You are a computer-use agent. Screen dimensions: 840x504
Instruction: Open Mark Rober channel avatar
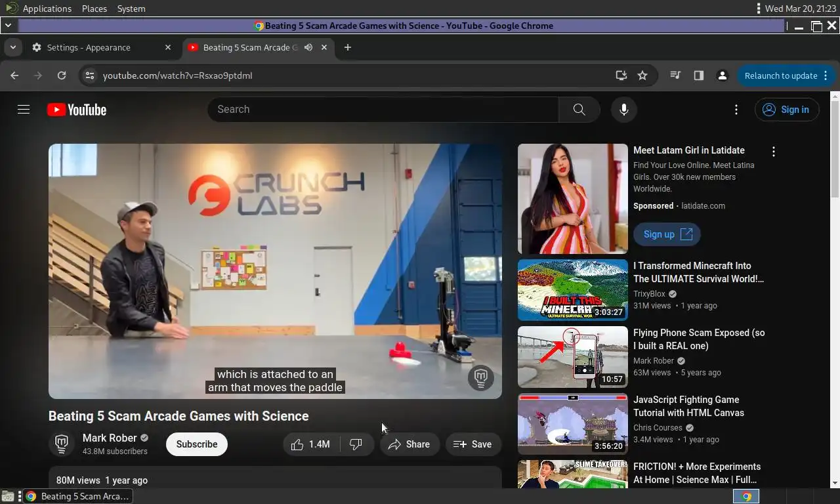tap(62, 444)
